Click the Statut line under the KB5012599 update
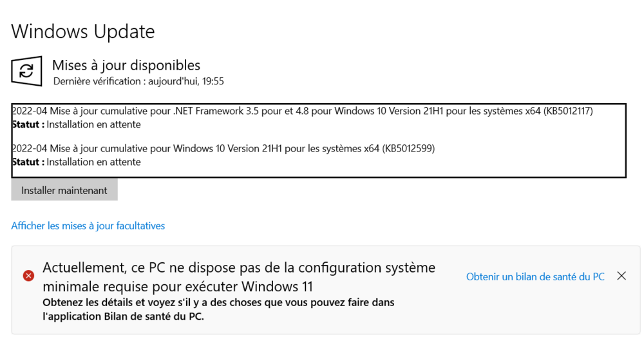Image resolution: width=644 pixels, height=339 pixels. [77, 162]
